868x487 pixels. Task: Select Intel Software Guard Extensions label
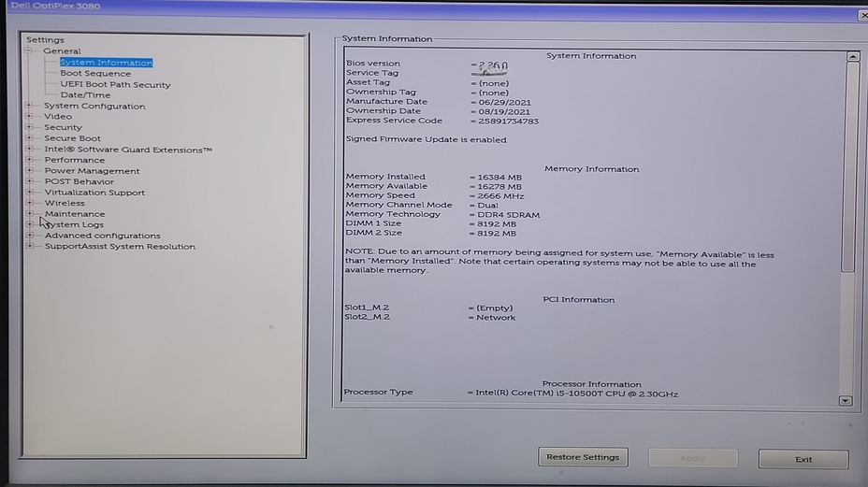tap(128, 150)
